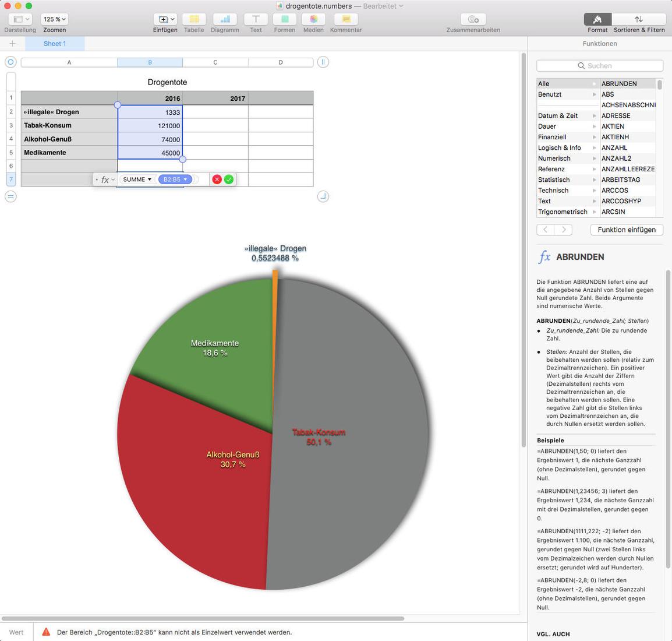Expand the Finanziell function category
Image resolution: width=672 pixels, height=641 pixels.
(594, 137)
